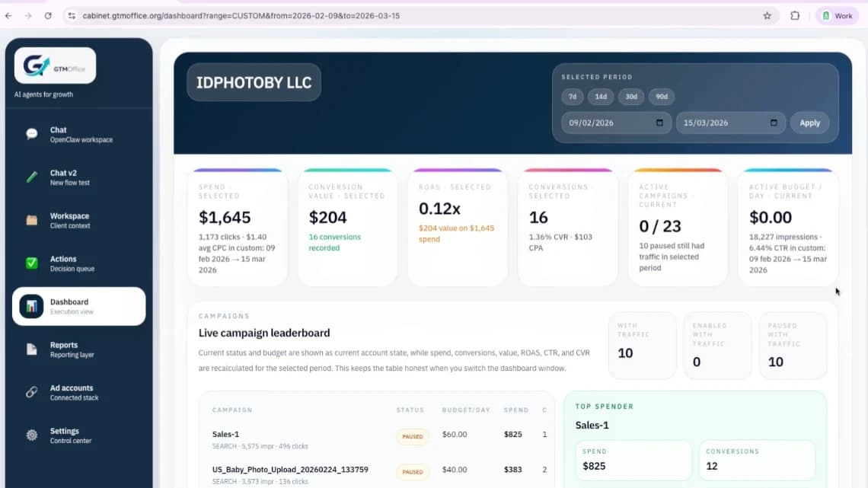Click the Workspace folder icon
Viewport: 868px width, 488px height.
click(31, 220)
